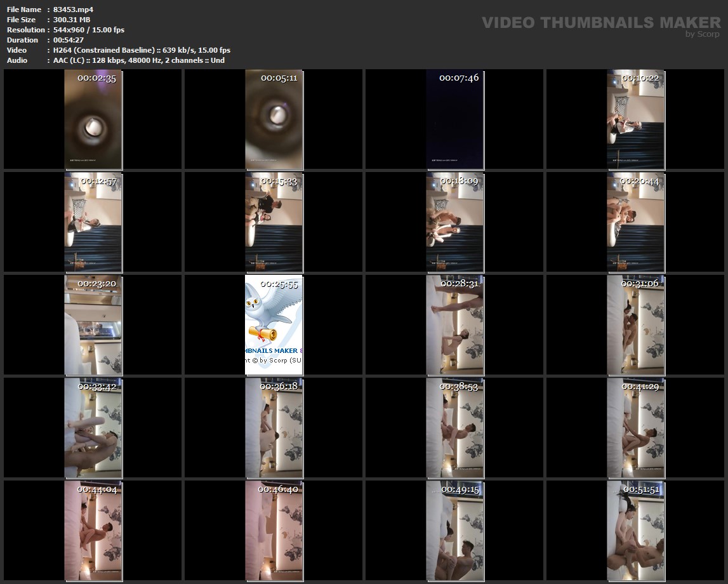This screenshot has width=728, height=584.
Task: Select the file size value 300.31 MB
Action: tap(72, 20)
